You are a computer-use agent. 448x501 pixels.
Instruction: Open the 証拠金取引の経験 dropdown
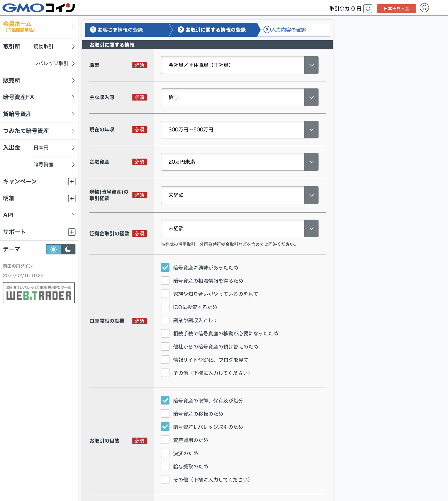[x=239, y=228]
